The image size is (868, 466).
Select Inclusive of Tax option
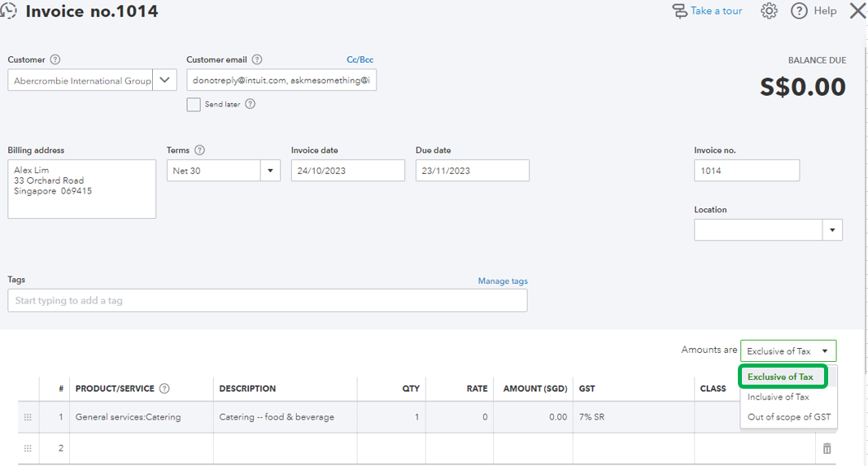pos(778,397)
